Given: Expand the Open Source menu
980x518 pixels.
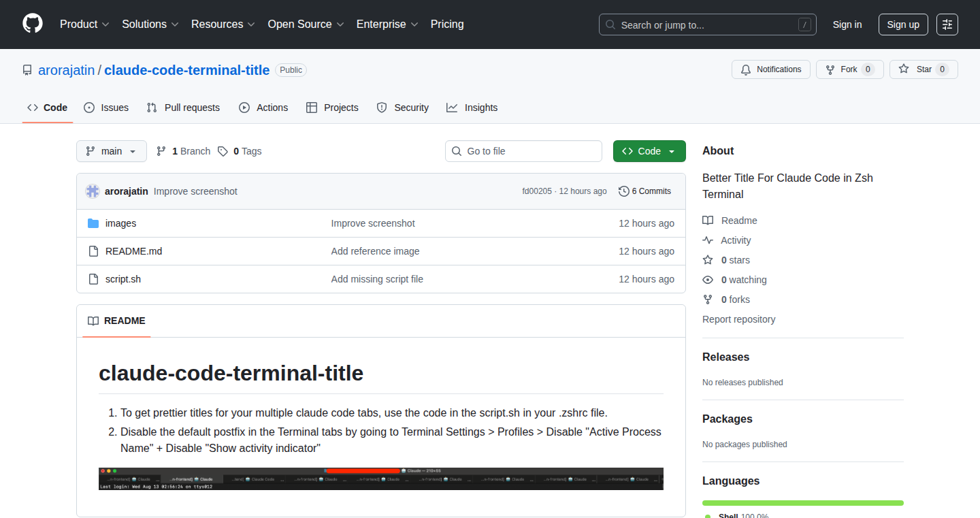Looking at the screenshot, I should (306, 24).
